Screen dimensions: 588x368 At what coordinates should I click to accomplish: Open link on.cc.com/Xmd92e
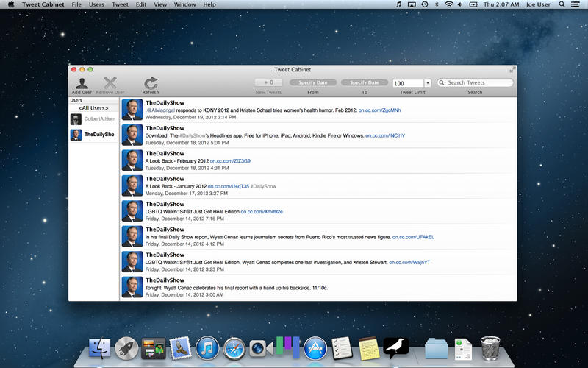coord(262,212)
